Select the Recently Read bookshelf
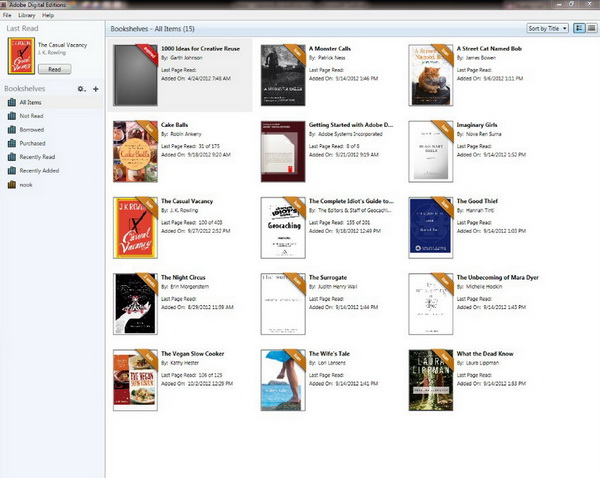This screenshot has width=600, height=478. tap(38, 157)
